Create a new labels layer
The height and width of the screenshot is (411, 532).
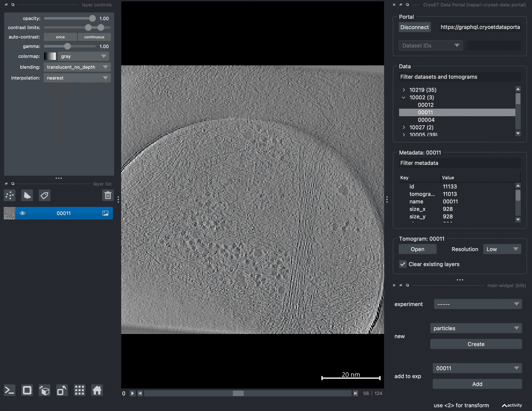click(44, 196)
